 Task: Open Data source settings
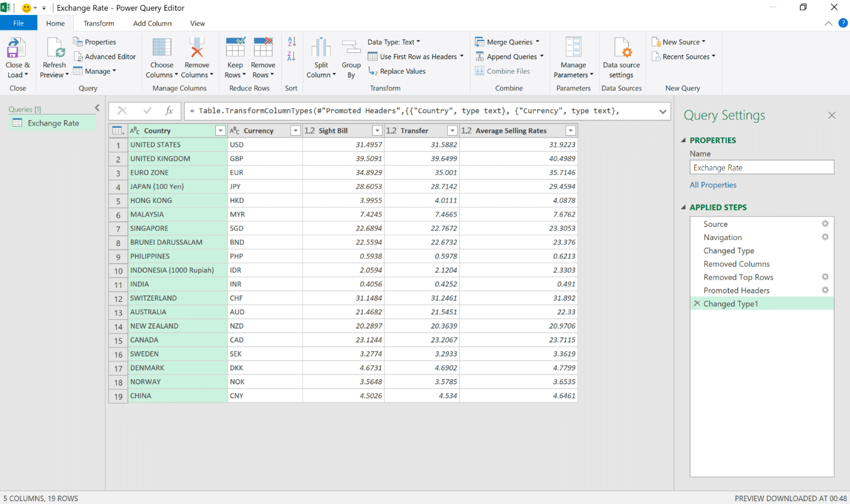pos(620,58)
